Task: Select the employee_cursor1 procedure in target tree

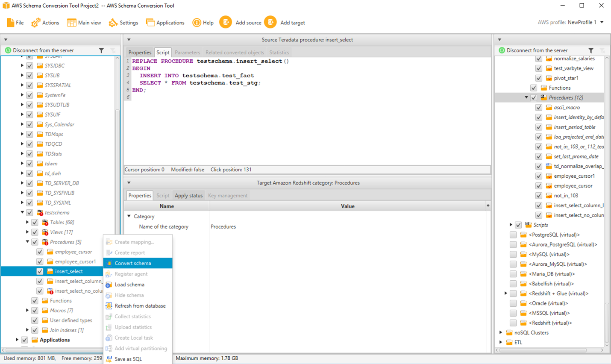Action: (x=574, y=176)
